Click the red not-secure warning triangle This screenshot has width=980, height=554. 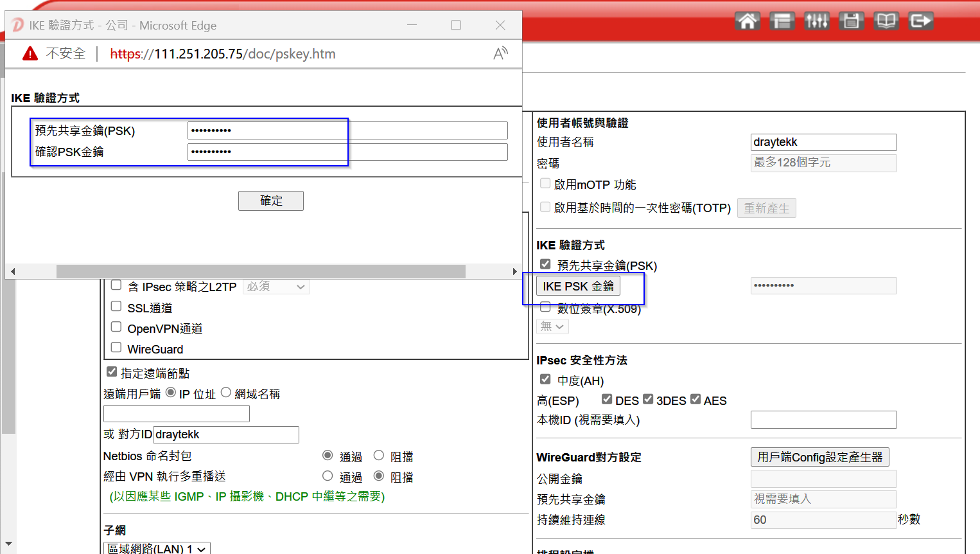[x=30, y=54]
